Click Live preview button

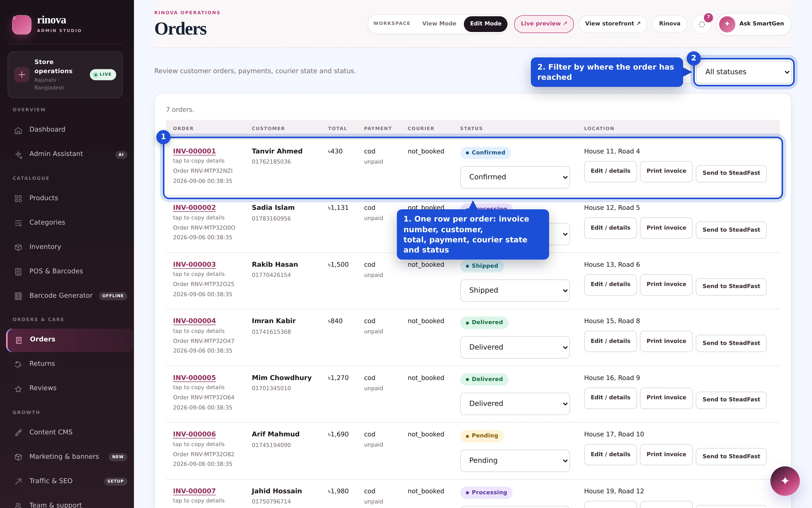[544, 24]
